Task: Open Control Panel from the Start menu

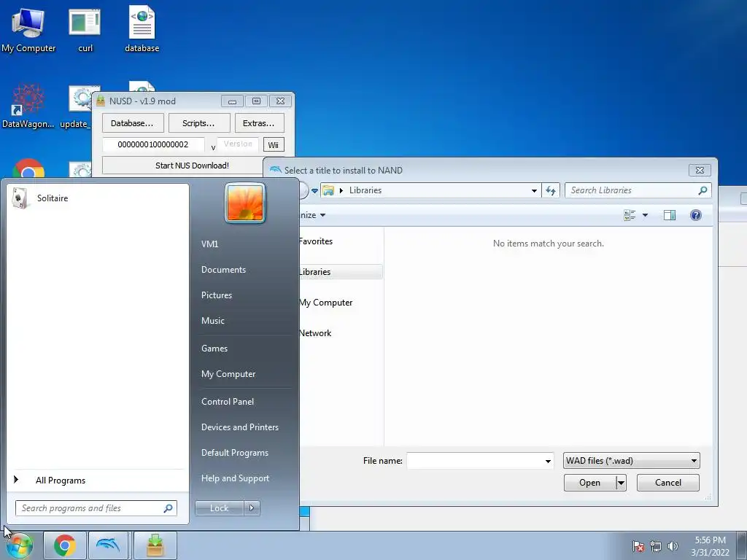Action: 228,402
